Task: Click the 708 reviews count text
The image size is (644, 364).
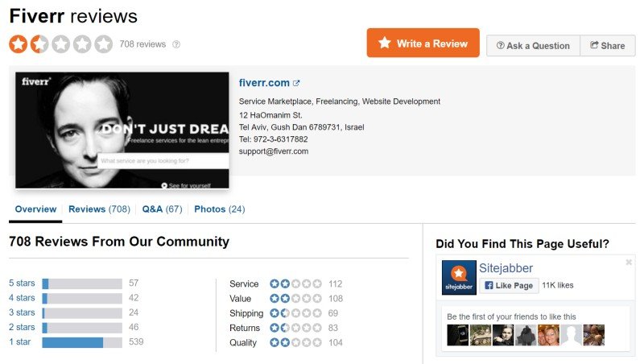Action: (142, 44)
